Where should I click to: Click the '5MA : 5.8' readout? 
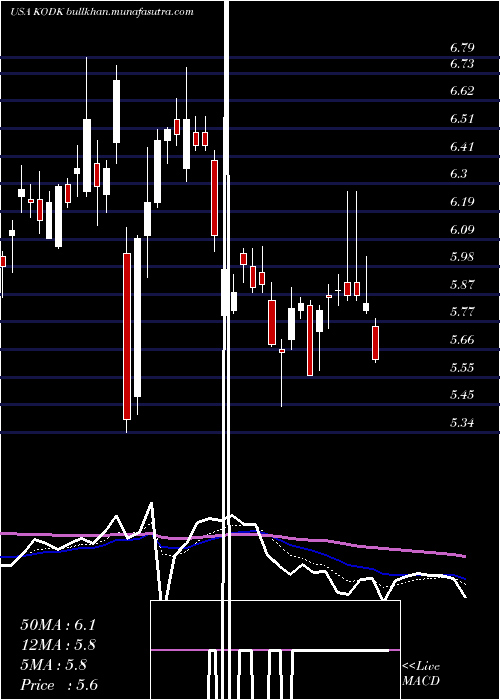pyautogui.click(x=54, y=665)
